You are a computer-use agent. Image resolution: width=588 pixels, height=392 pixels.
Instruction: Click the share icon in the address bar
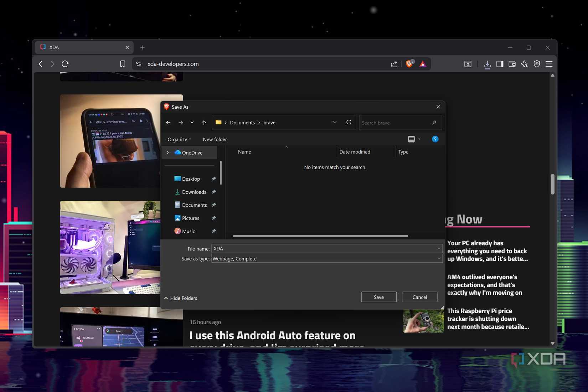pos(394,64)
